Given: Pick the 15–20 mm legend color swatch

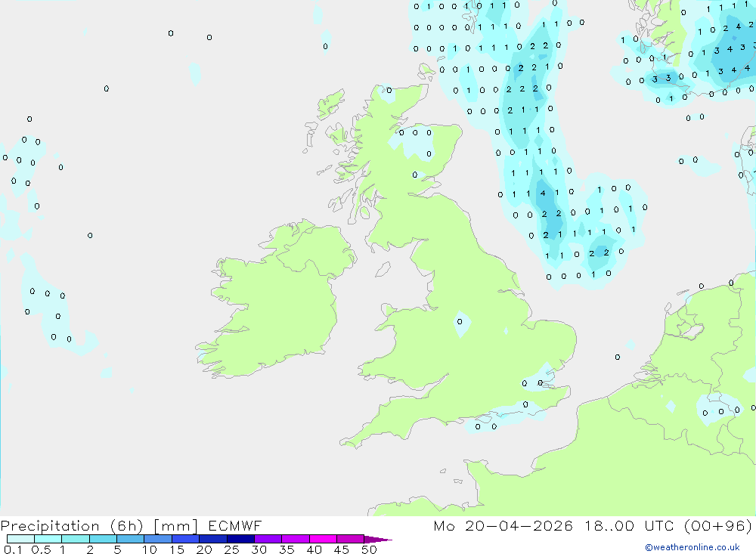Looking at the screenshot, I should [x=186, y=539].
